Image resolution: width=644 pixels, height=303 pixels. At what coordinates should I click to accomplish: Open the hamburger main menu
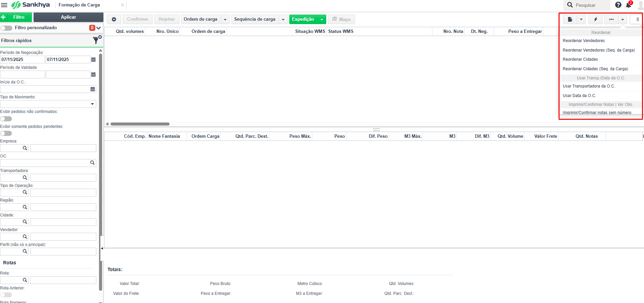(x=4, y=5)
